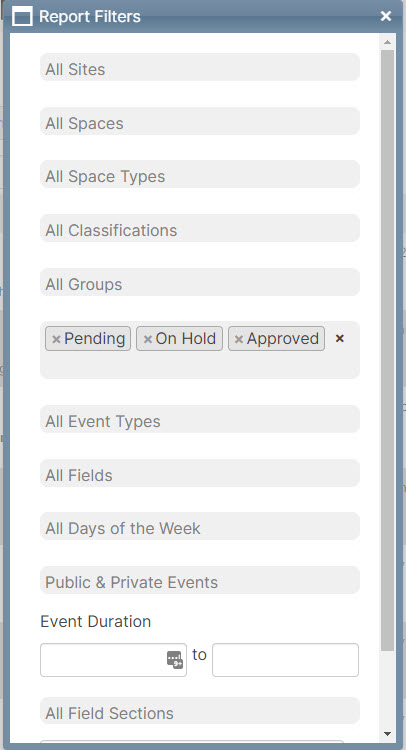406x750 pixels.
Task: Expand the All Space Types filter
Action: click(x=200, y=174)
